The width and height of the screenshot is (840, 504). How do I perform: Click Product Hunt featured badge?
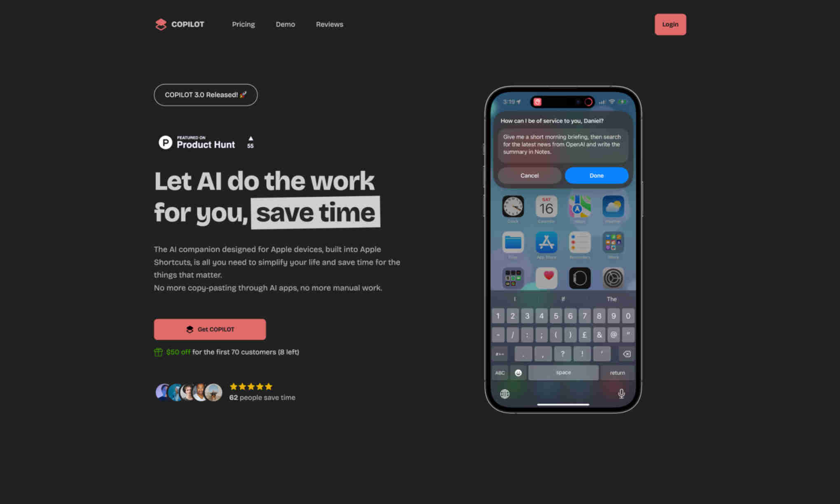pos(206,143)
